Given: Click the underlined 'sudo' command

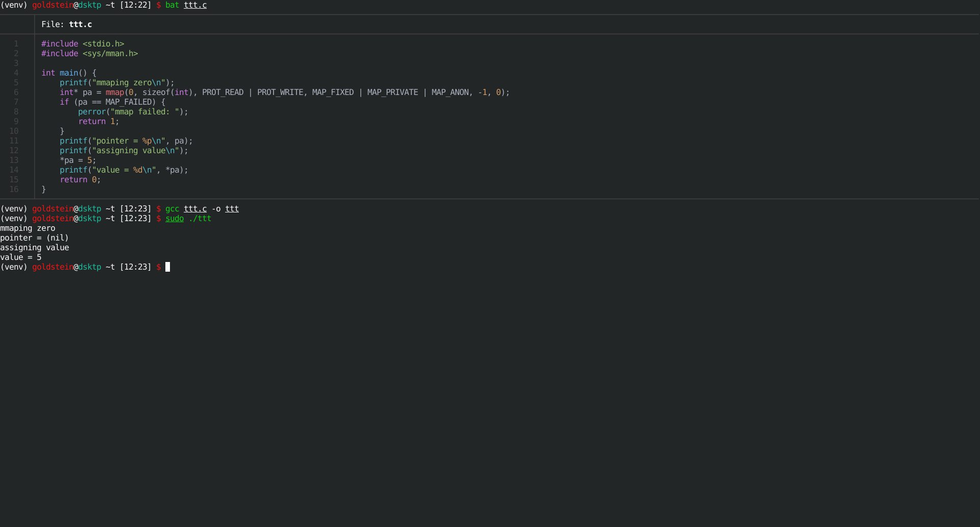Looking at the screenshot, I should (175, 219).
